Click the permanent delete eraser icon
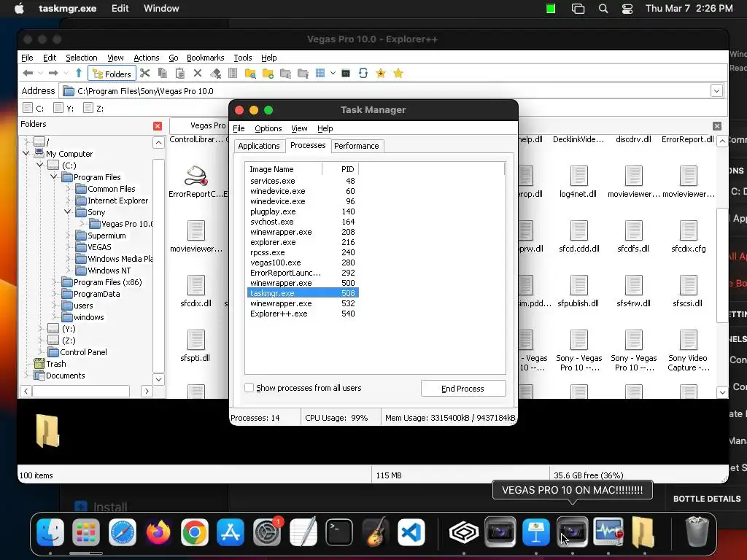The height and width of the screenshot is (560, 747). [215, 74]
